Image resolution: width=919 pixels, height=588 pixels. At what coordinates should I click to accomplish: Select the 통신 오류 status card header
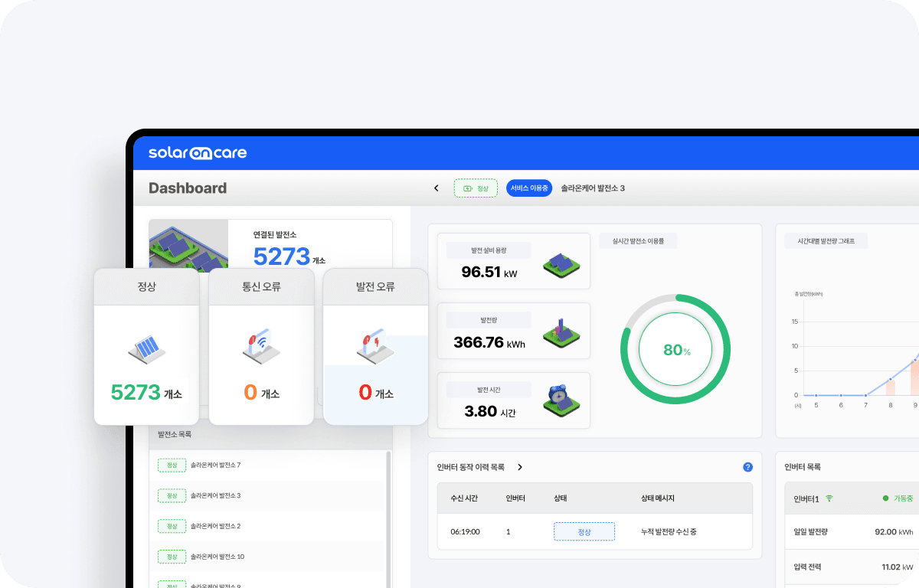(x=261, y=287)
